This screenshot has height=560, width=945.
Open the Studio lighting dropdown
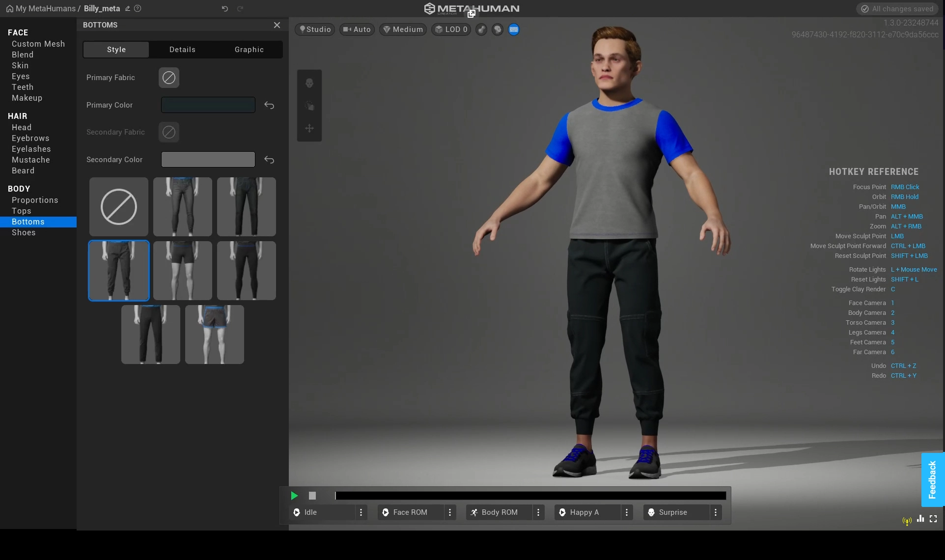315,29
